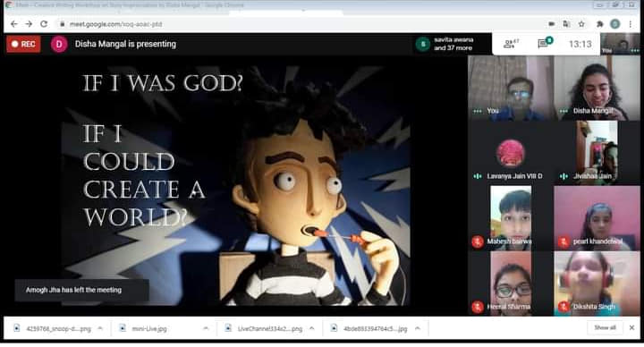The width and height of the screenshot is (644, 347).
Task: Open Chrome three-dot menu
Action: point(631,24)
